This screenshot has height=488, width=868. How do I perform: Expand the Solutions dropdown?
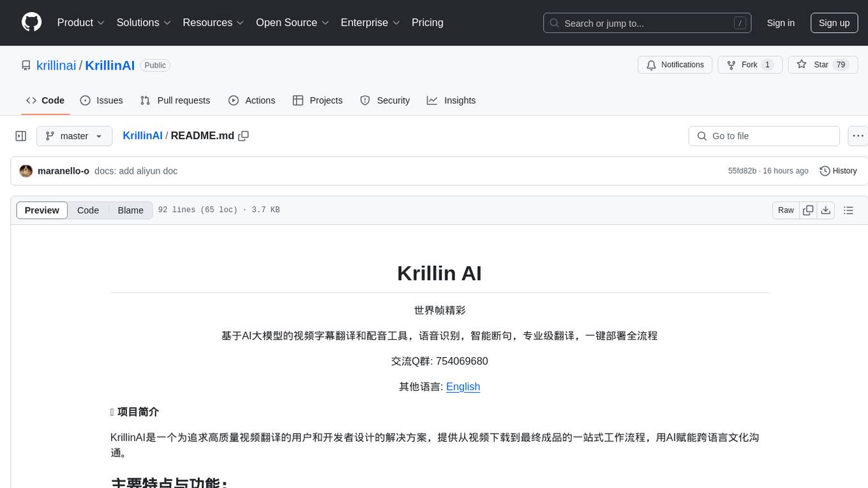(x=144, y=22)
